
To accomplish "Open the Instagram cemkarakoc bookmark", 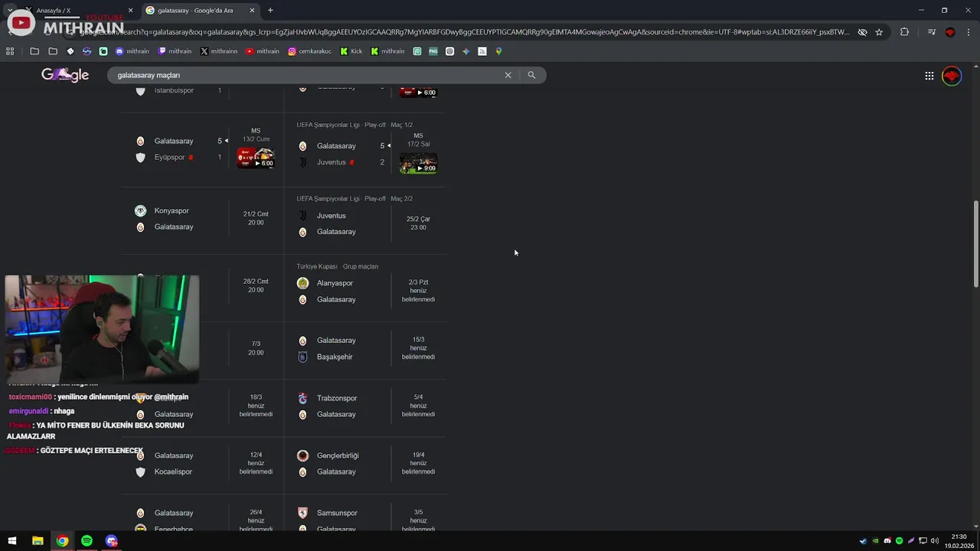I will (x=310, y=51).
